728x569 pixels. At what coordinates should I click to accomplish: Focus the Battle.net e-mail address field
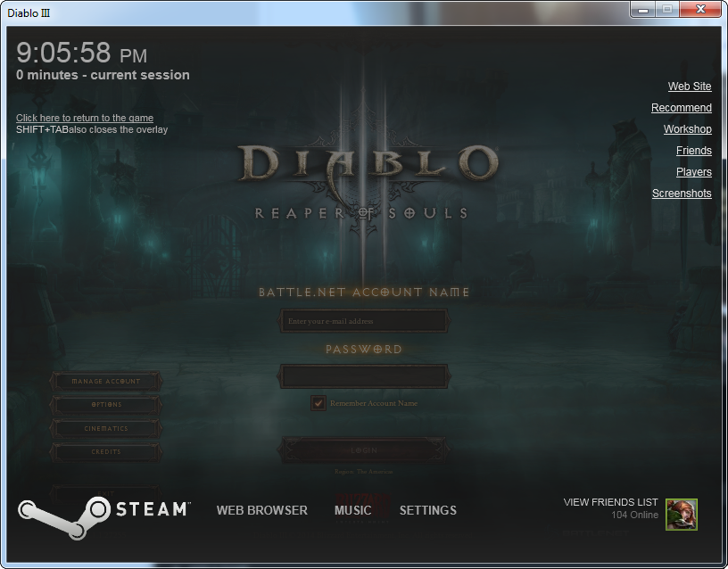point(364,321)
